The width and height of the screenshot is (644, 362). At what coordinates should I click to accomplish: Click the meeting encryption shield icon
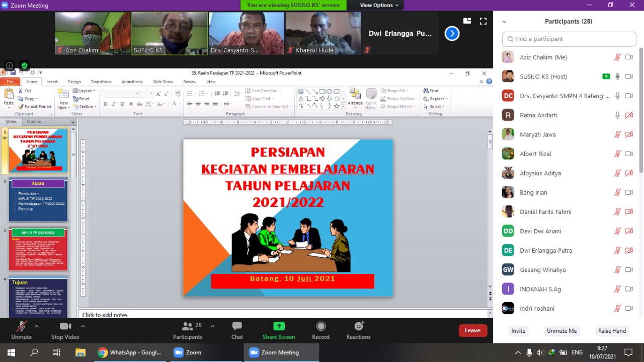click(24, 65)
